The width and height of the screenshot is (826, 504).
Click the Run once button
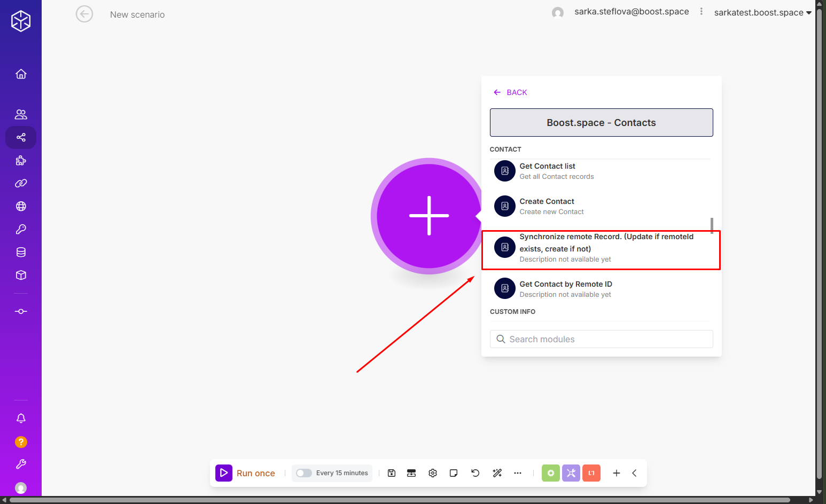(x=246, y=473)
